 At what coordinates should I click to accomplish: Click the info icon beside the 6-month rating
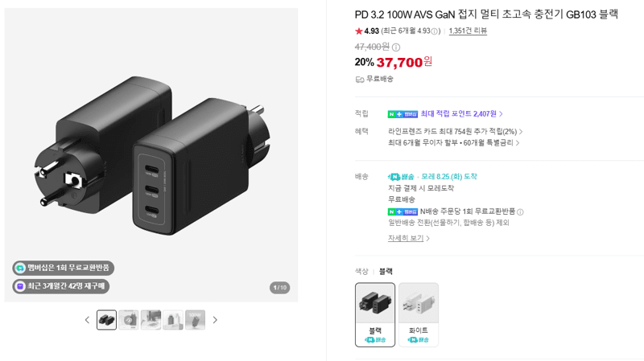click(x=434, y=31)
